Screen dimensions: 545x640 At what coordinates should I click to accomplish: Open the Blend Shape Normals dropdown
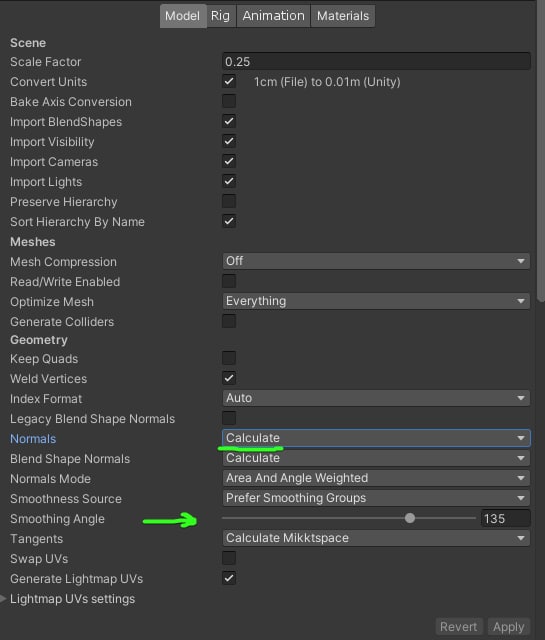coord(376,458)
